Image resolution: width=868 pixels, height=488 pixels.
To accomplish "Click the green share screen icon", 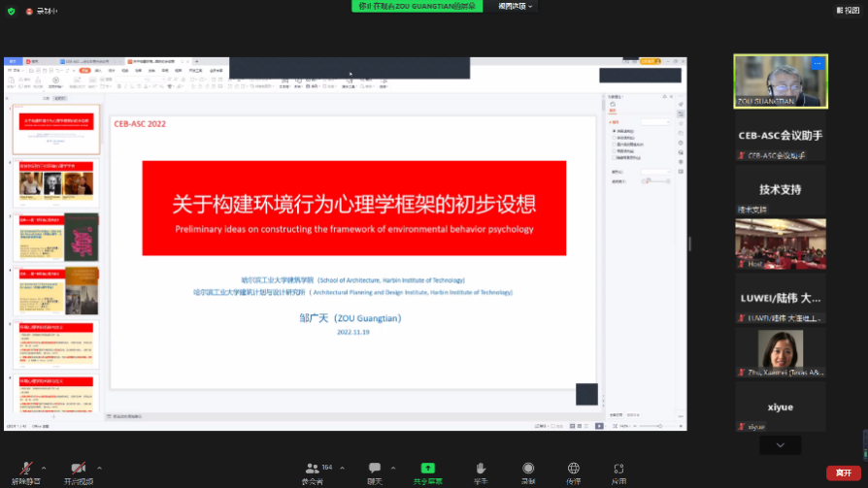I will tap(427, 469).
